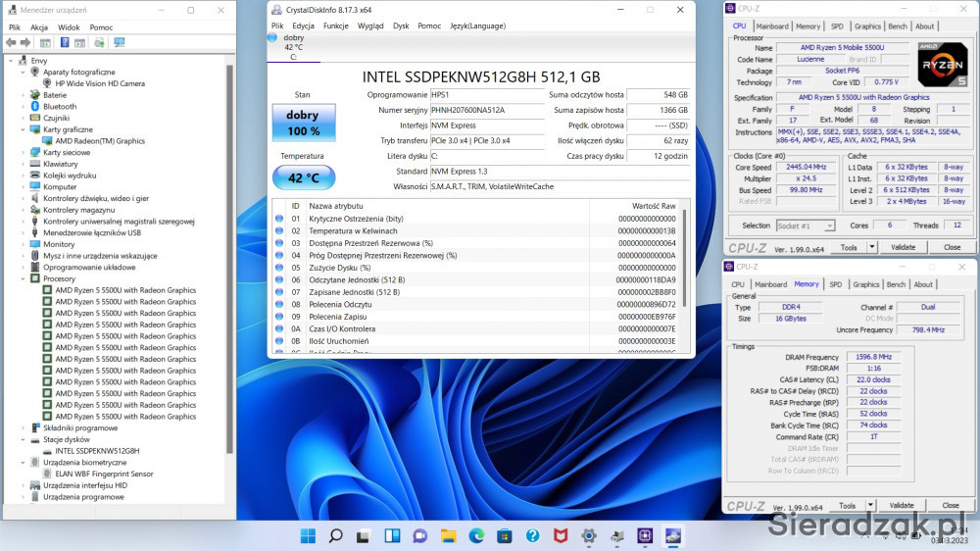980x551 pixels.
Task: Click the Close button in upper CPU-Z
Action: pyautogui.click(x=952, y=248)
